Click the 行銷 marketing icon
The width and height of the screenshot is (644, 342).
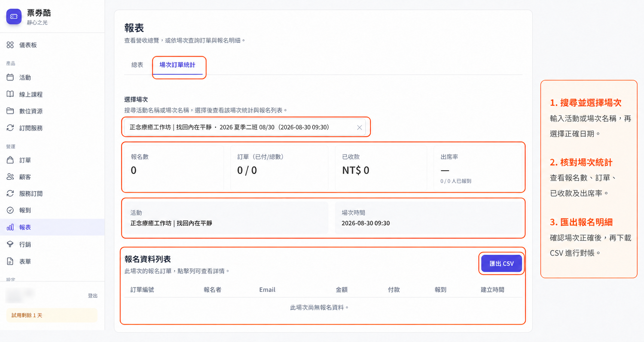pos(10,244)
